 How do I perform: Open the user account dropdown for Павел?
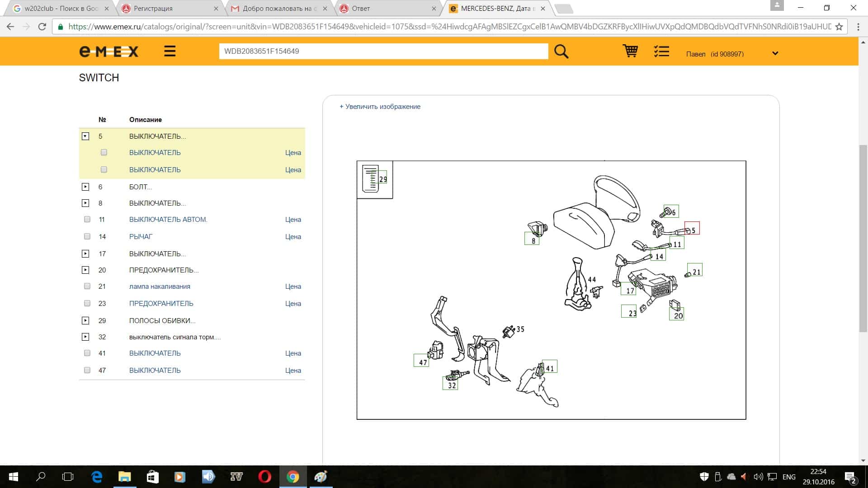[x=775, y=53]
